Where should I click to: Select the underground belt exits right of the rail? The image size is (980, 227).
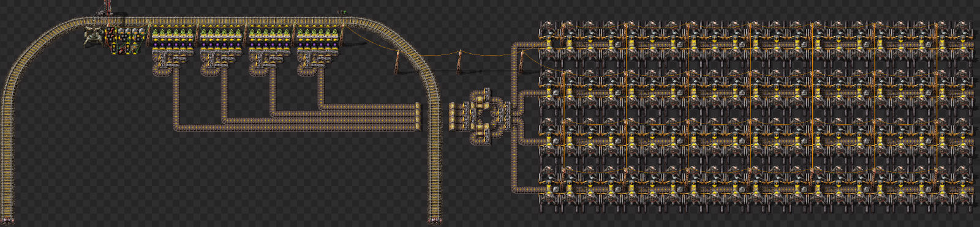453,116
